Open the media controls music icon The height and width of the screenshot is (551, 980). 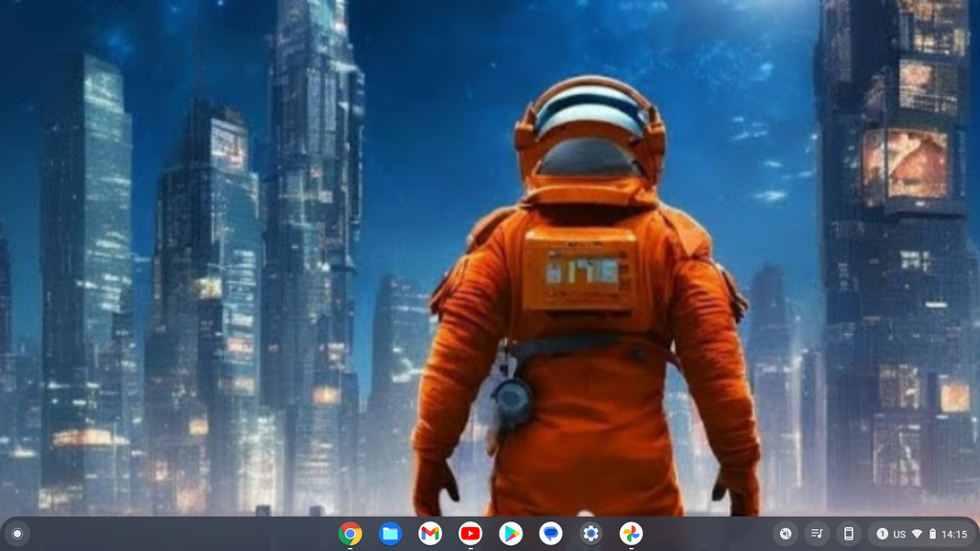[817, 534]
